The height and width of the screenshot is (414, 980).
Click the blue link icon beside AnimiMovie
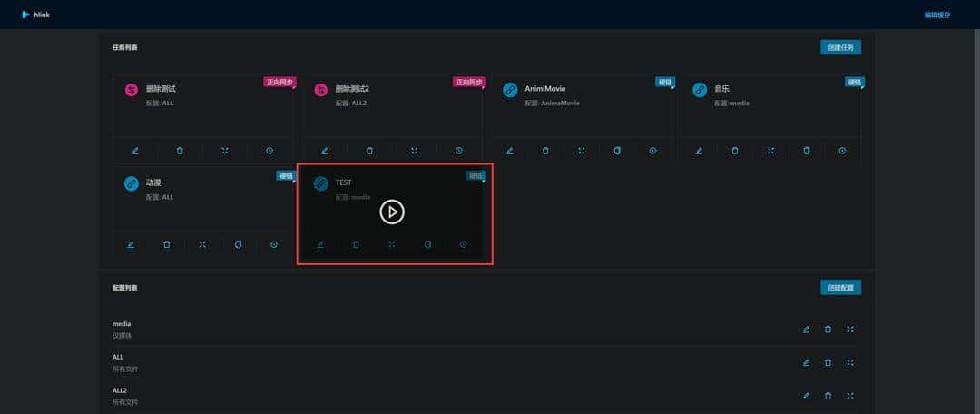[510, 90]
